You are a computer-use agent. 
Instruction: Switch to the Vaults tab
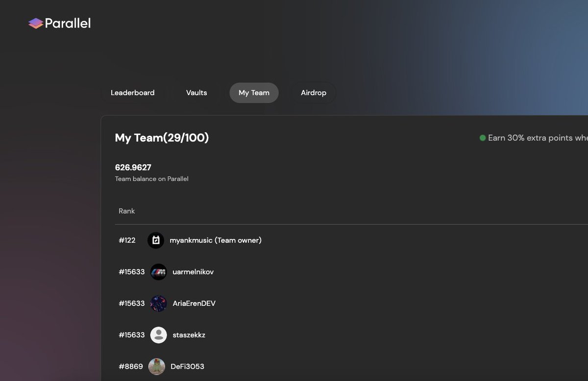196,93
